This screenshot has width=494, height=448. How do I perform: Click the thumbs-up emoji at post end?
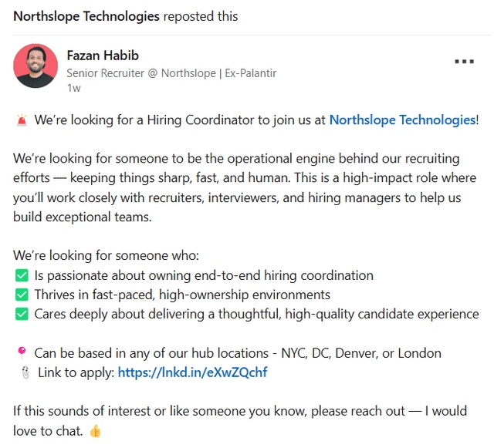(95, 431)
